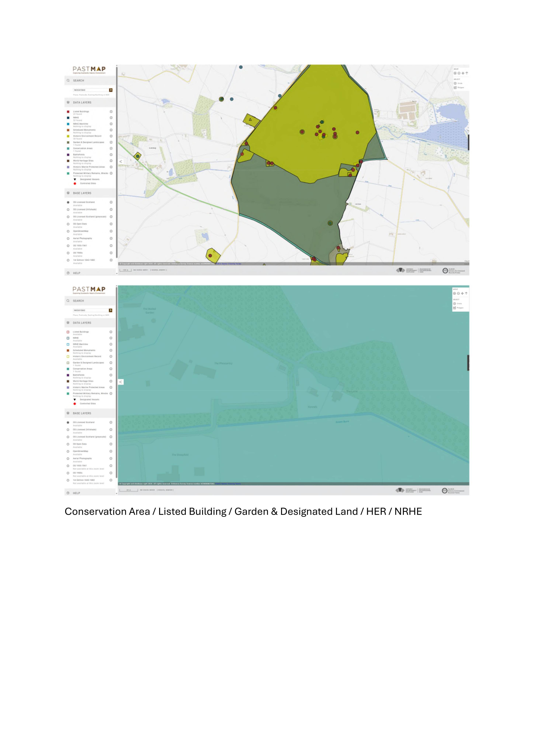Select Aerial Photography radio beside yellow-polygon map
534x756 pixels.
[x=68, y=238]
